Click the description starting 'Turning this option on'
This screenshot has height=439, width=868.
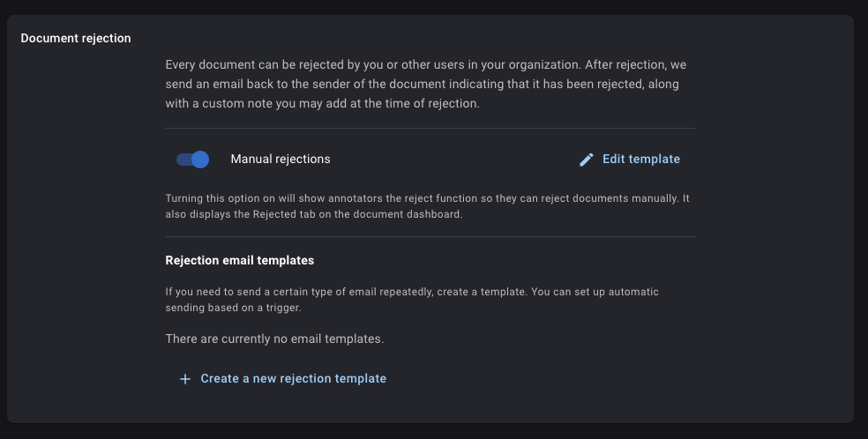coord(427,206)
